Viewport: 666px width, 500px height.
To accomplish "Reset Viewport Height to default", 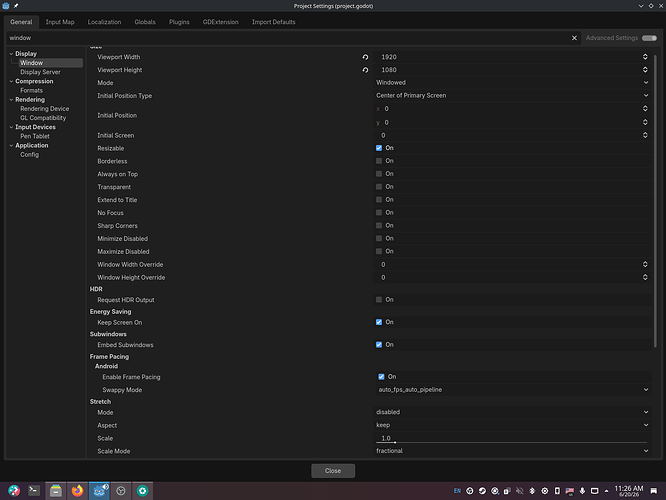I will coord(365,70).
